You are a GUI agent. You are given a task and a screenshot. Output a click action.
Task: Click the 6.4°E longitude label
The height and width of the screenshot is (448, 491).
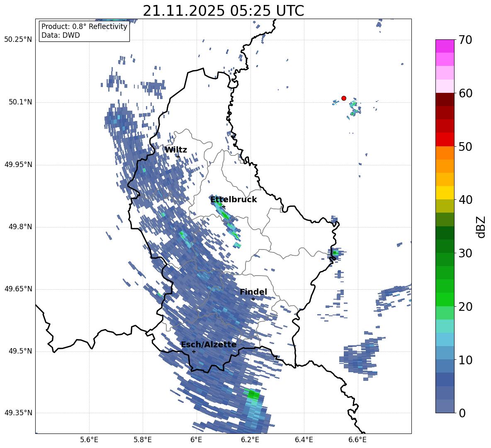click(304, 440)
